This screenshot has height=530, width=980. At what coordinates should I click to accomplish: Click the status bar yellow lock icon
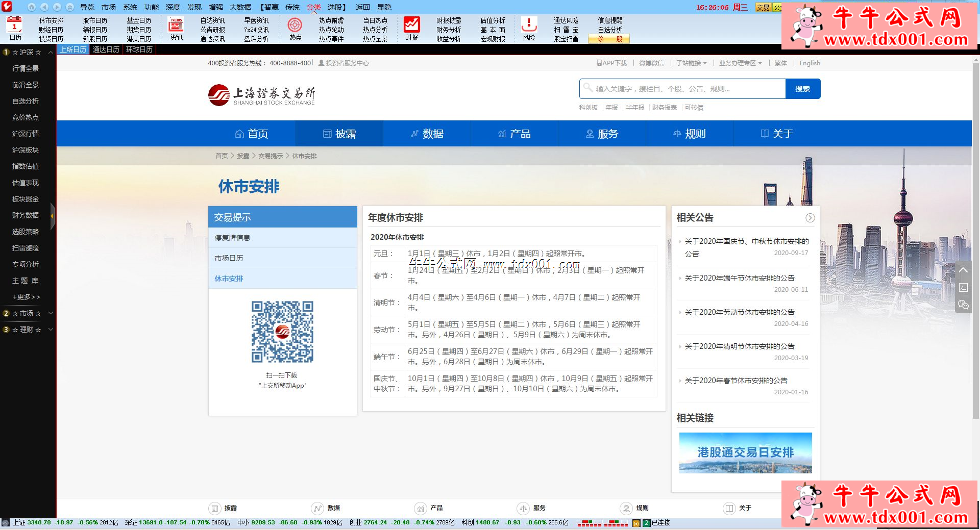[x=636, y=523]
